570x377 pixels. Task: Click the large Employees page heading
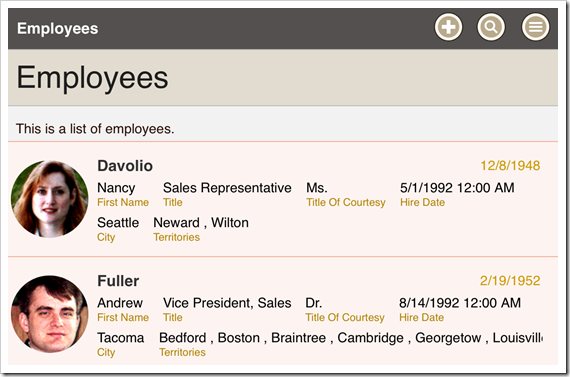(x=92, y=77)
